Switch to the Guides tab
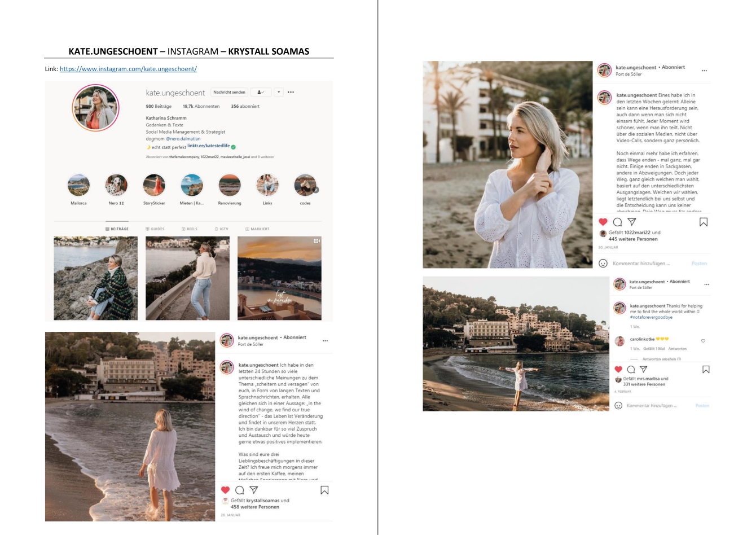This screenshot has width=756, height=535. [155, 229]
